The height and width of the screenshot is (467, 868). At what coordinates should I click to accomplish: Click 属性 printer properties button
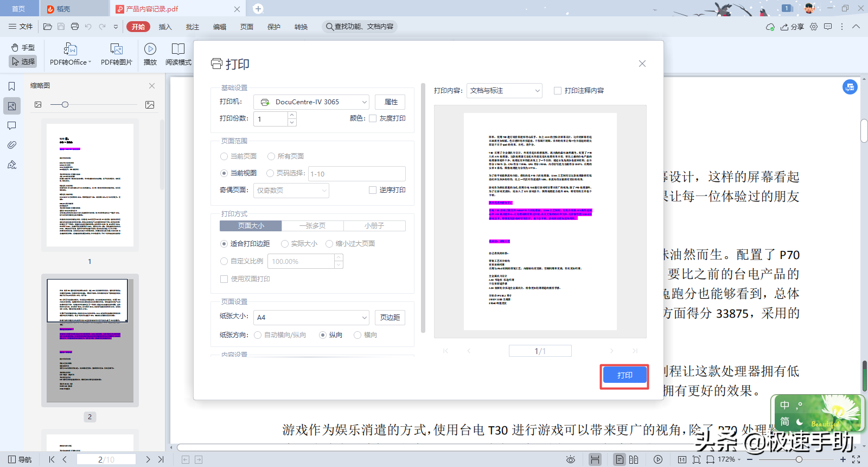(391, 102)
